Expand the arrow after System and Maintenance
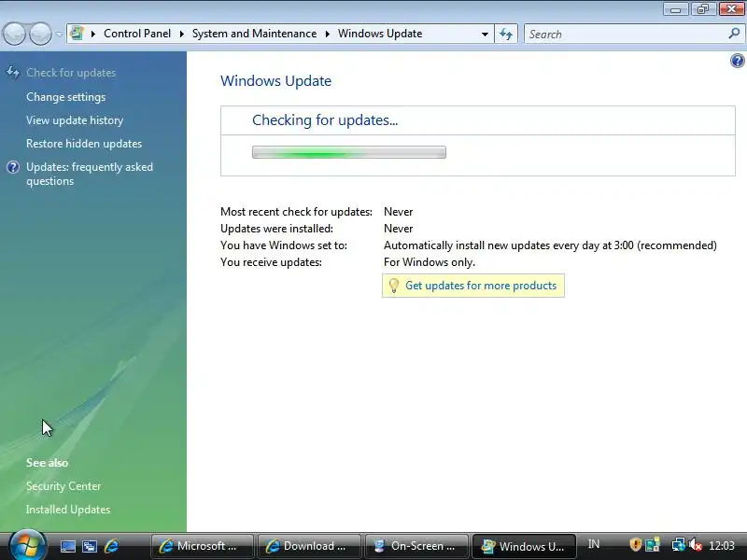 328,34
